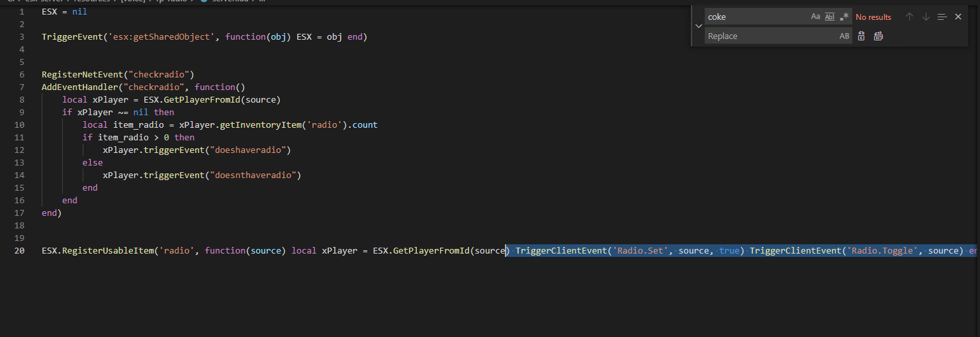Viewport: 980px width, 337px height.
Task: Click the Replace All icon
Action: [x=878, y=36]
